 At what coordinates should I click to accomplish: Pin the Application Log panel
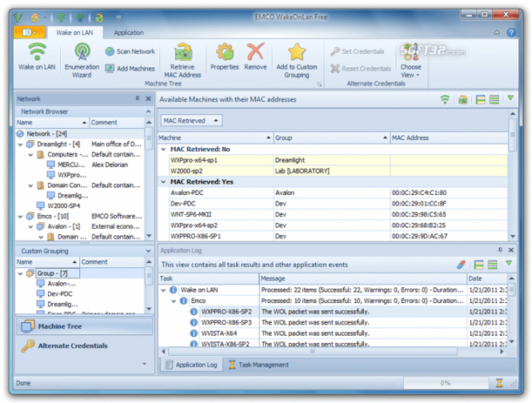(x=500, y=250)
